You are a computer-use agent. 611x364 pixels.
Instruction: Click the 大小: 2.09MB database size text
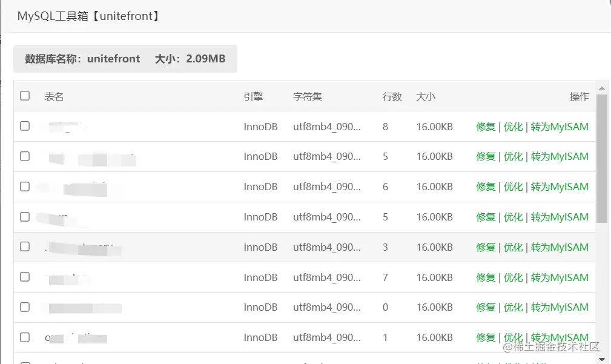pyautogui.click(x=190, y=59)
